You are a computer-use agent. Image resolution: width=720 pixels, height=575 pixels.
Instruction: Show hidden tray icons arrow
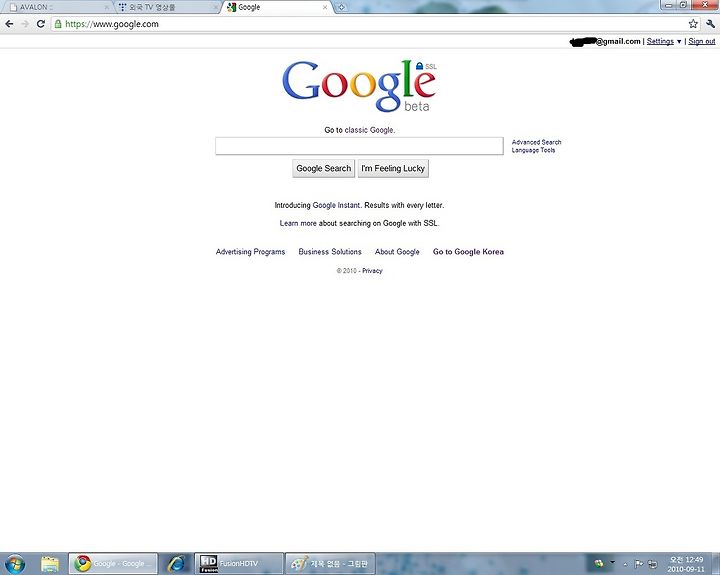pos(625,564)
